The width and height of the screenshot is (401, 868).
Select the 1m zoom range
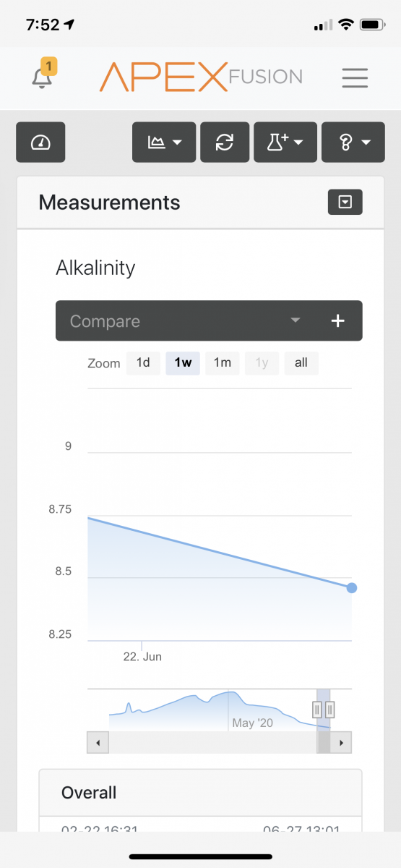(x=223, y=362)
